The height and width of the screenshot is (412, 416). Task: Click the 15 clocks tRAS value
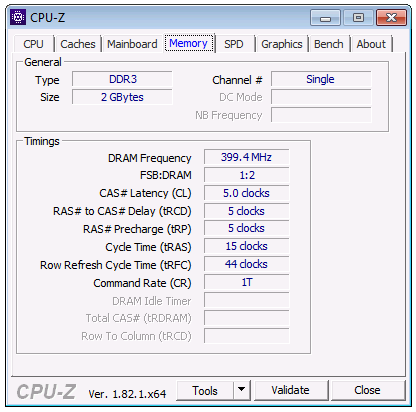pos(247,246)
